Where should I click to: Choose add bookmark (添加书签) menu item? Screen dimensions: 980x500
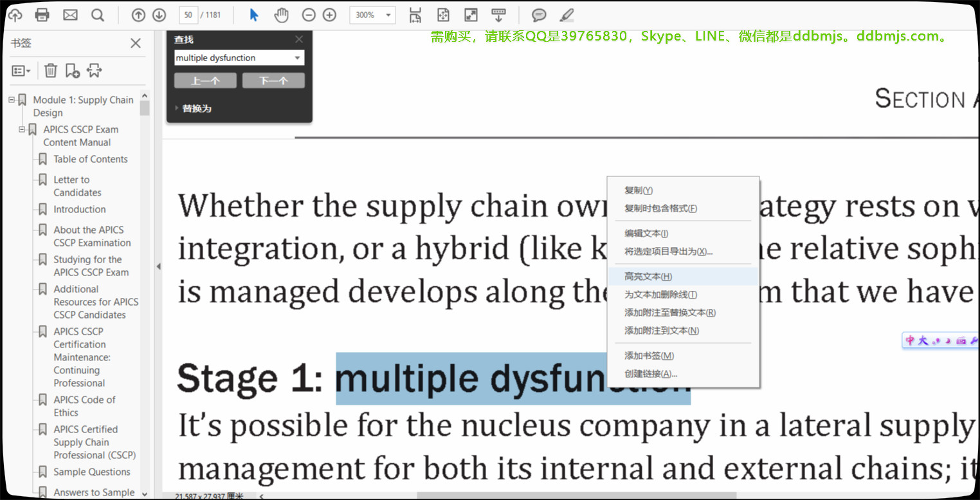click(x=682, y=356)
